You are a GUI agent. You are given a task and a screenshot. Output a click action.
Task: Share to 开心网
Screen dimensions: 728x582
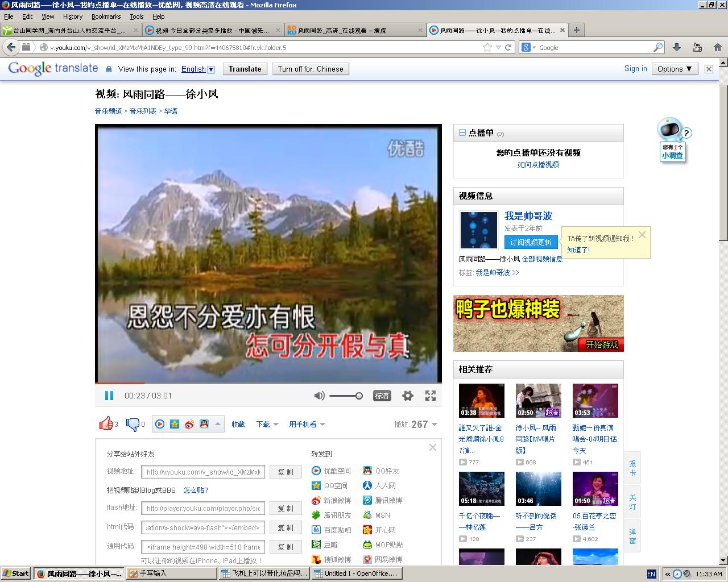click(x=379, y=530)
